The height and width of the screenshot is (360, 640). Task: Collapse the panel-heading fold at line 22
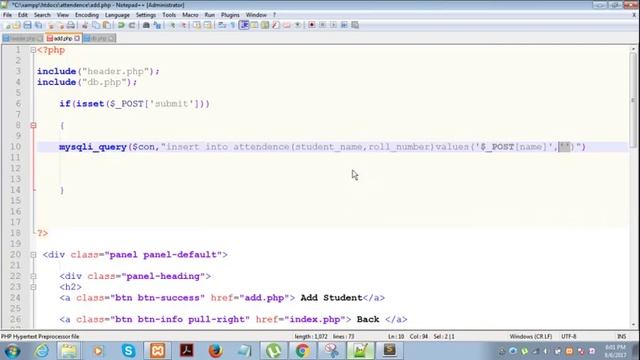[x=33, y=276]
